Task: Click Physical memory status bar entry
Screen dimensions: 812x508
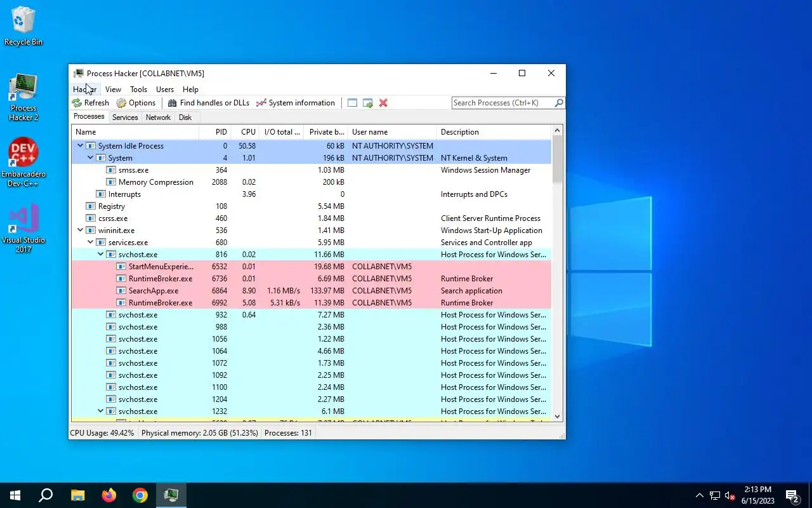Action: click(200, 432)
